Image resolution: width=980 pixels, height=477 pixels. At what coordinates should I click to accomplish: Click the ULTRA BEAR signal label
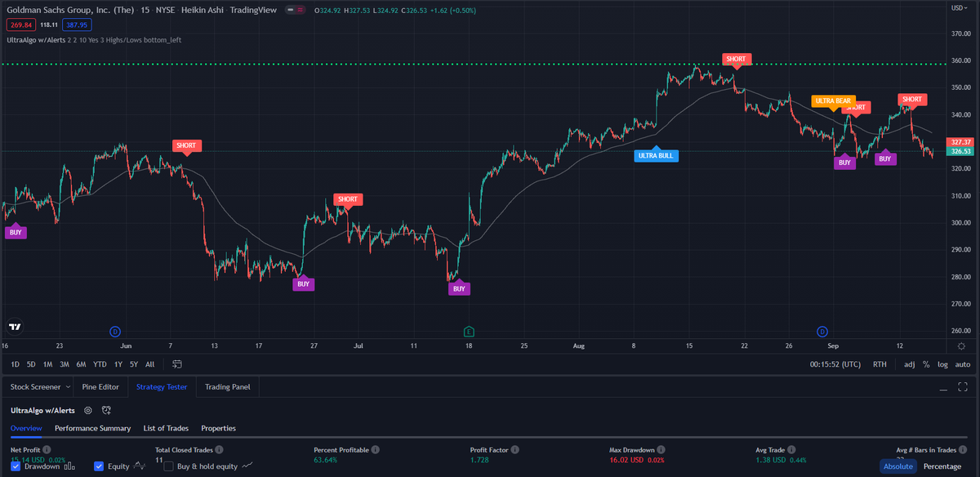click(833, 101)
